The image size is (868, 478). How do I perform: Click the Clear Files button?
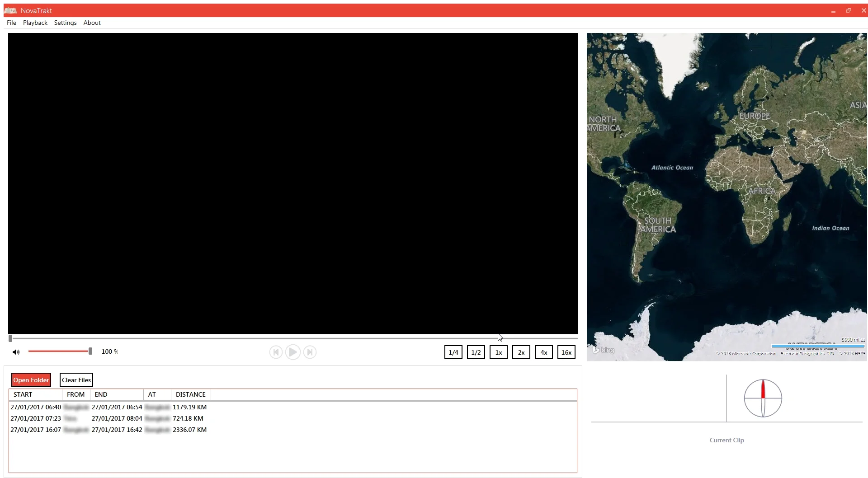pyautogui.click(x=76, y=380)
